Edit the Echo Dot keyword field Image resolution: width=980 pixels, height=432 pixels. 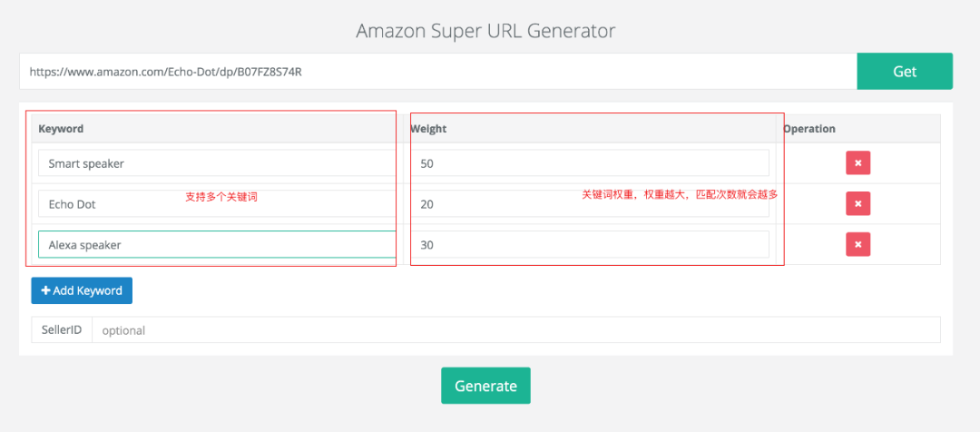pyautogui.click(x=109, y=204)
